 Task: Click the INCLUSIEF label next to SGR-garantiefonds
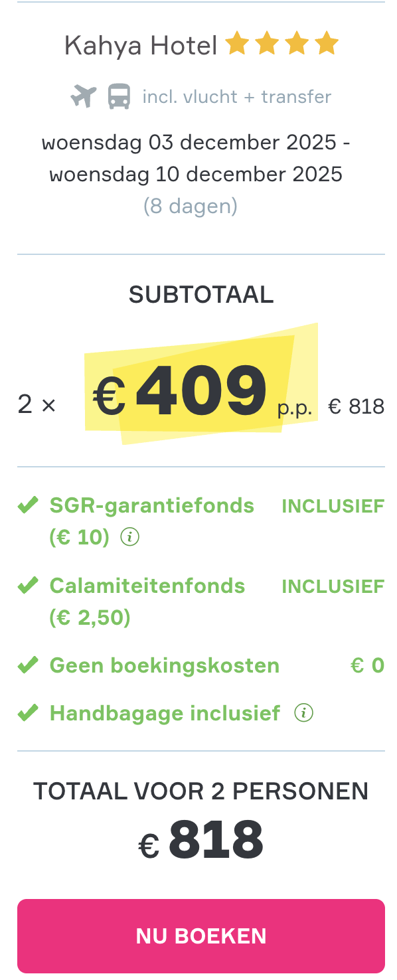(x=333, y=505)
